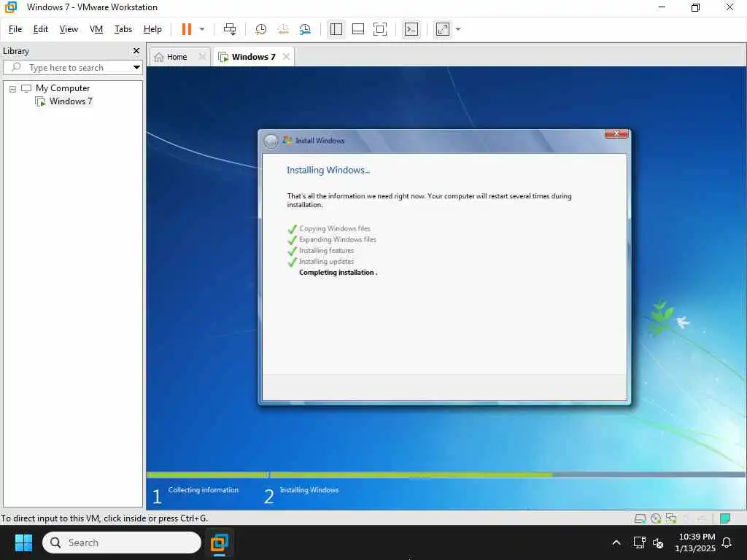
Task: Open the Windows Start menu
Action: click(x=23, y=542)
